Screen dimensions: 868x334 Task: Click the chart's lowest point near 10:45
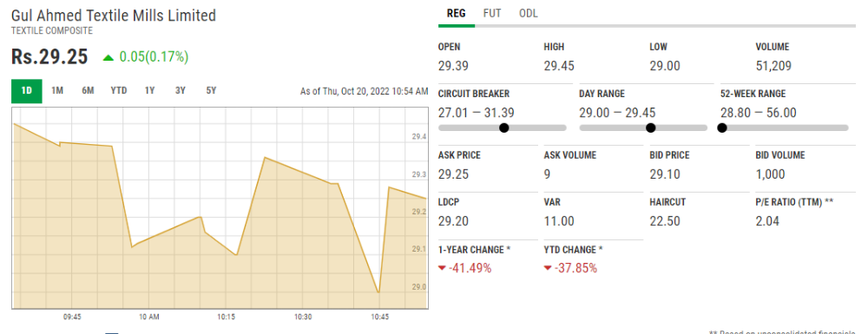(378, 292)
